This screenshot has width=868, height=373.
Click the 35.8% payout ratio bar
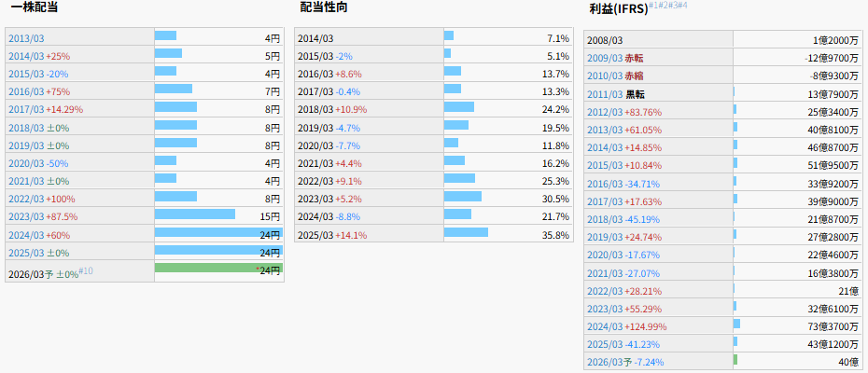point(466,233)
